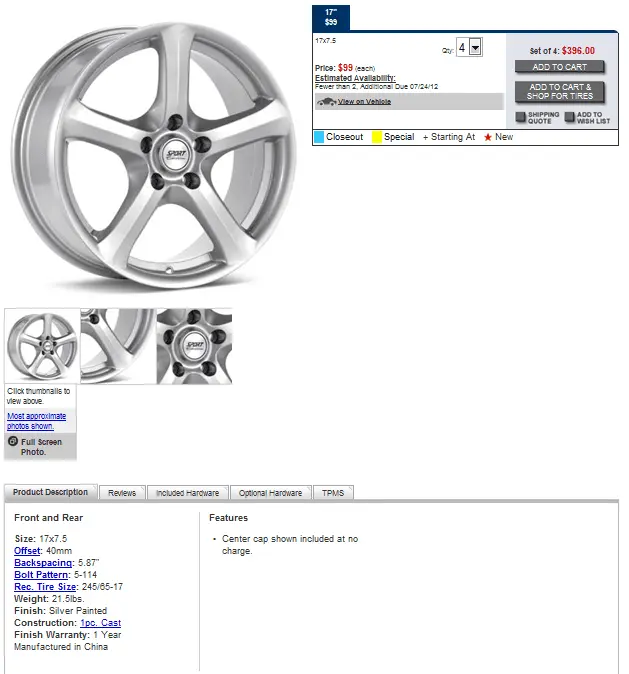Open the quantity dropdown arrow
This screenshot has height=674, width=629.
[475, 48]
